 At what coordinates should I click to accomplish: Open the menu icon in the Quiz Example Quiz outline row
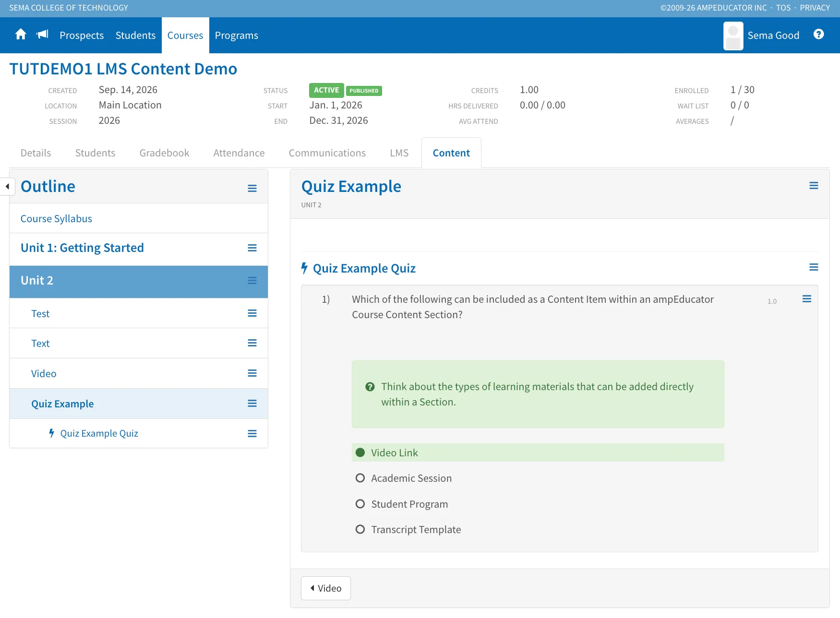pyautogui.click(x=252, y=434)
